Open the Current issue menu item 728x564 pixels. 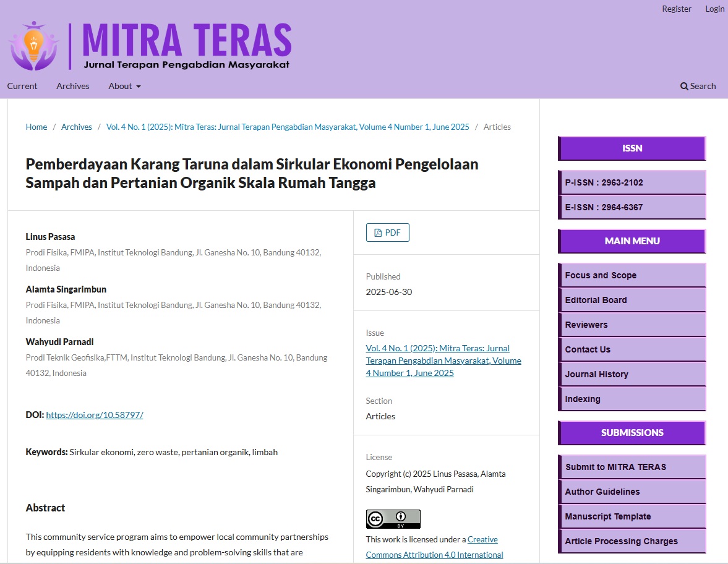click(22, 86)
